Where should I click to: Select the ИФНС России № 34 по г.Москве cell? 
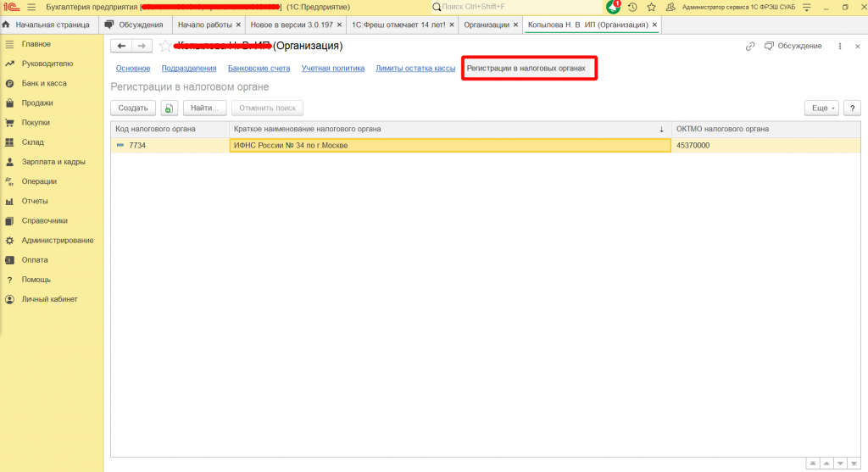coord(450,146)
